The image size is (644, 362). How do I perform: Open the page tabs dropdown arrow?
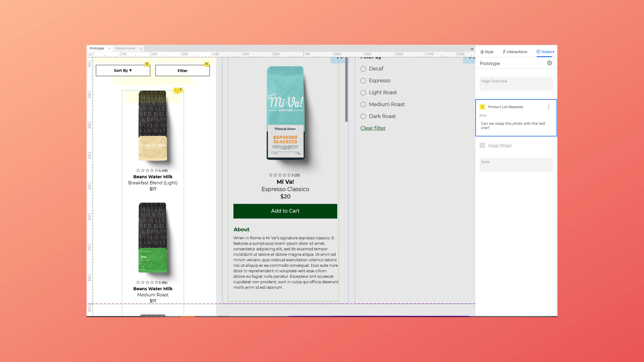[472, 49]
